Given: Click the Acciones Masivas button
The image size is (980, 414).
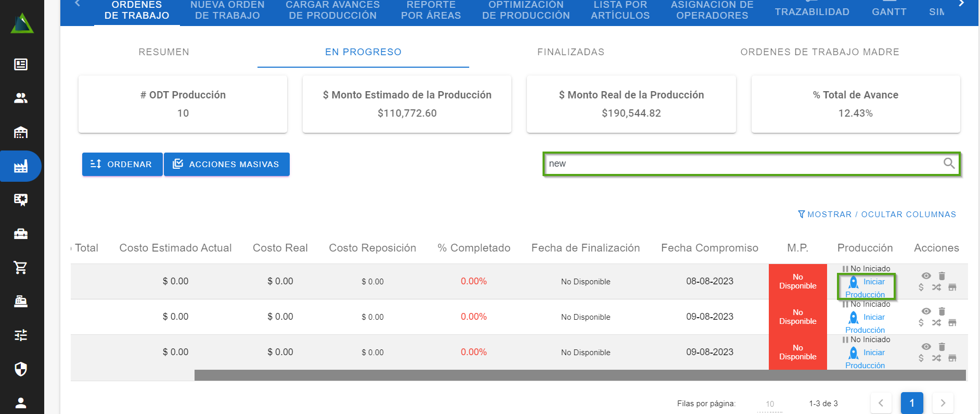Looking at the screenshot, I should point(227,165).
